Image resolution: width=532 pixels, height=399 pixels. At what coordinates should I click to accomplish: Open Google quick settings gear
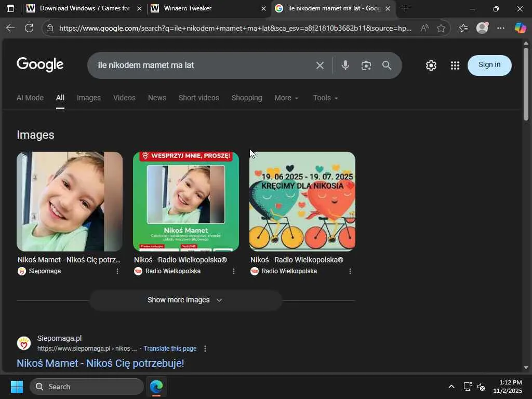pyautogui.click(x=431, y=65)
